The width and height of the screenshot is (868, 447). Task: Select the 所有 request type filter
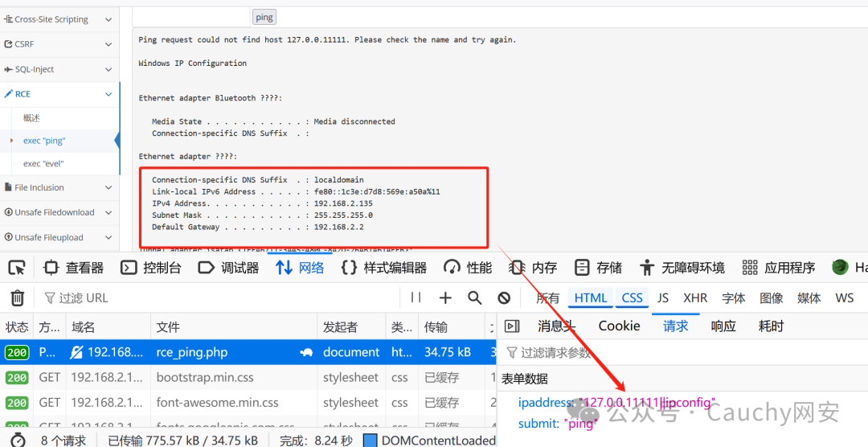(x=547, y=298)
